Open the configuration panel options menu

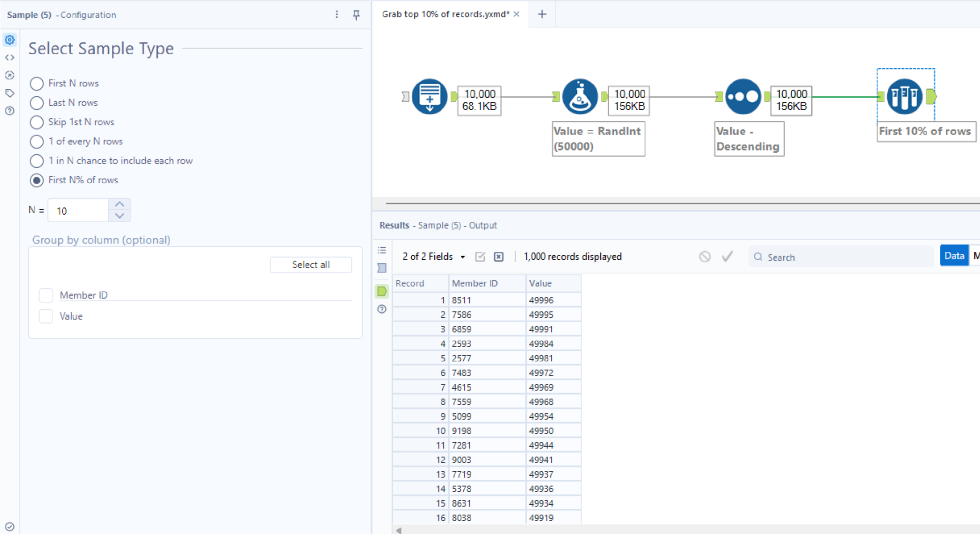pyautogui.click(x=337, y=15)
